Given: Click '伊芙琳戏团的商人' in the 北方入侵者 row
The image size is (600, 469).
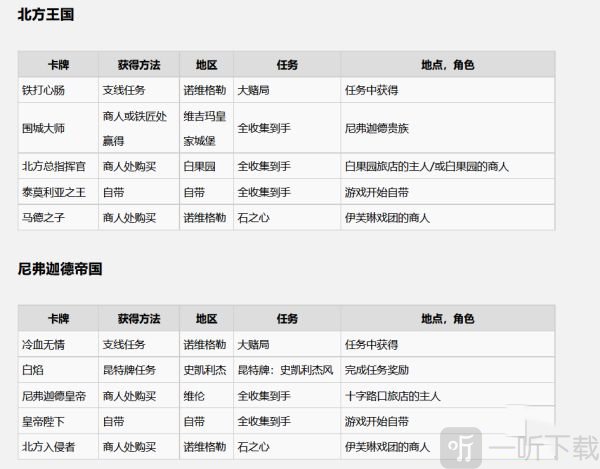Looking at the screenshot, I should pos(387,447).
